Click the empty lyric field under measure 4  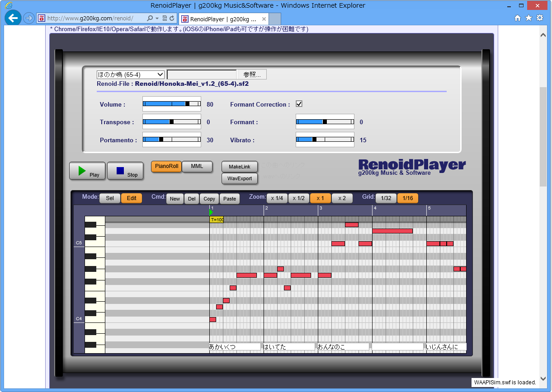(397, 347)
